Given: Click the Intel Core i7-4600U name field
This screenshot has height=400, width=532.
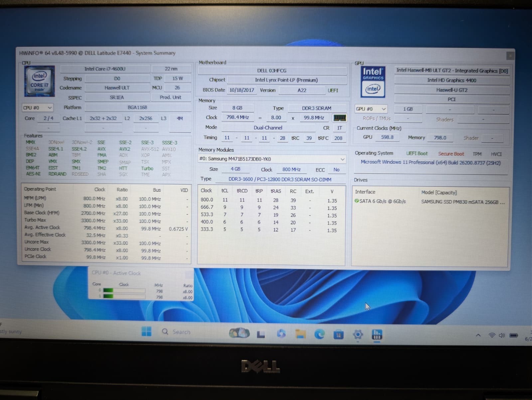Looking at the screenshot, I should coord(105,69).
